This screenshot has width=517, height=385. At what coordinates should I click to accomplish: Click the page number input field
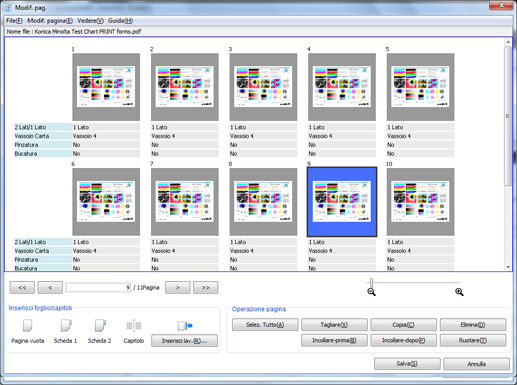point(98,287)
